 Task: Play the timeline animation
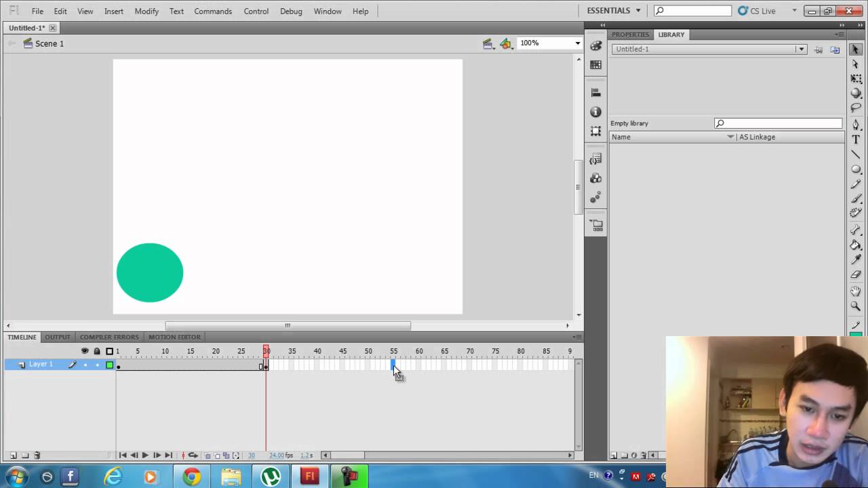tap(144, 455)
